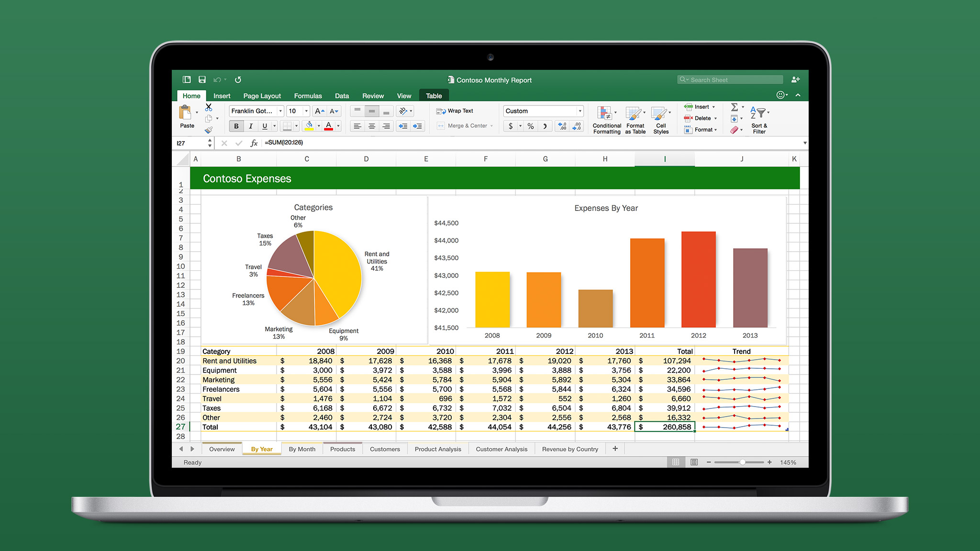The height and width of the screenshot is (551, 980).
Task: Open the Formulas menu in ribbon
Action: pyautogui.click(x=306, y=95)
